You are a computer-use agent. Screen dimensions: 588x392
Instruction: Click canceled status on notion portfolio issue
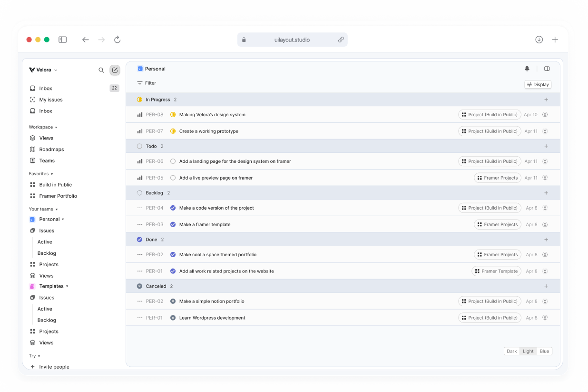tap(173, 302)
